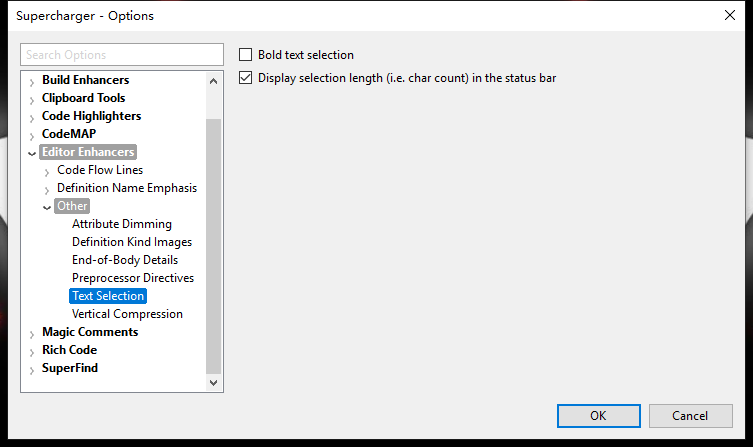Expand SuperFind chevron

(x=32, y=370)
